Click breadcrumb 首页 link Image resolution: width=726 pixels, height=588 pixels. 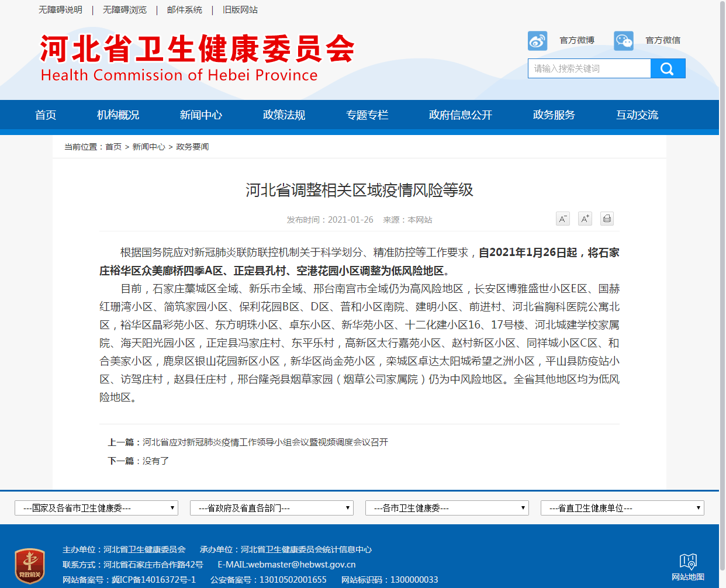click(x=113, y=147)
